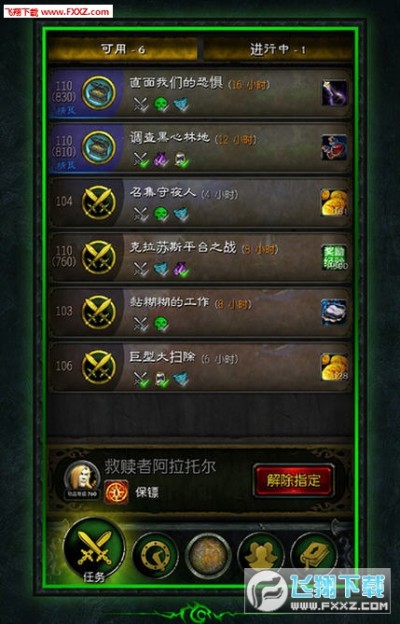Click the gold coin reward of 巨型大扫除
400x624 pixels.
(334, 367)
